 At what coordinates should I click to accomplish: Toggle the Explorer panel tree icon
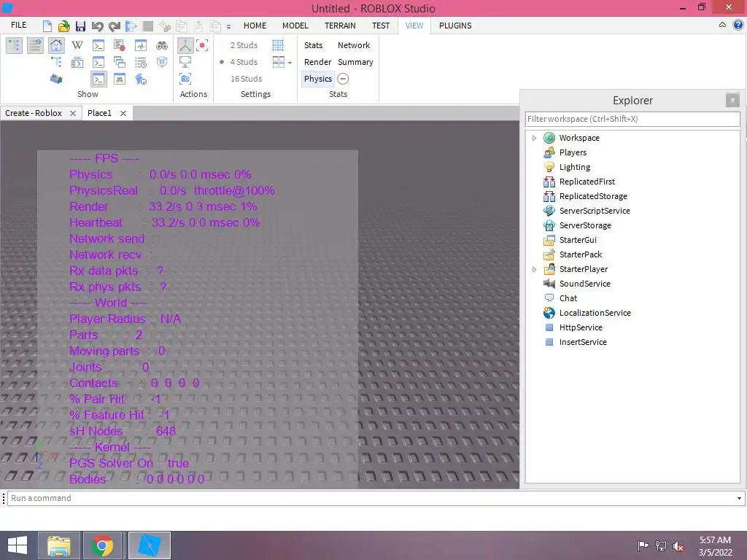(x=14, y=45)
